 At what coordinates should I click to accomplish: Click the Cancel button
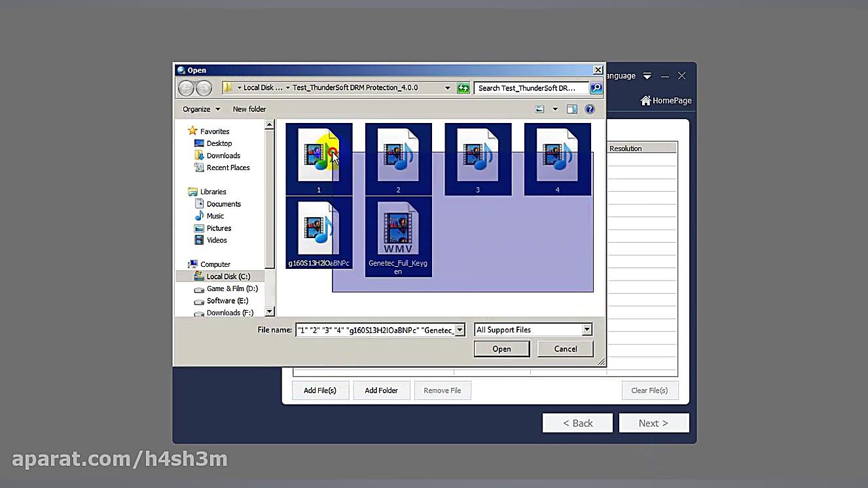pyautogui.click(x=564, y=349)
